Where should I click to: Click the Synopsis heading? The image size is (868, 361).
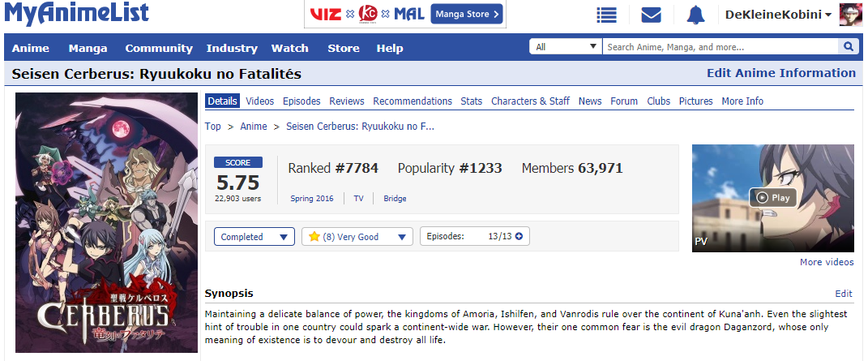pos(229,294)
